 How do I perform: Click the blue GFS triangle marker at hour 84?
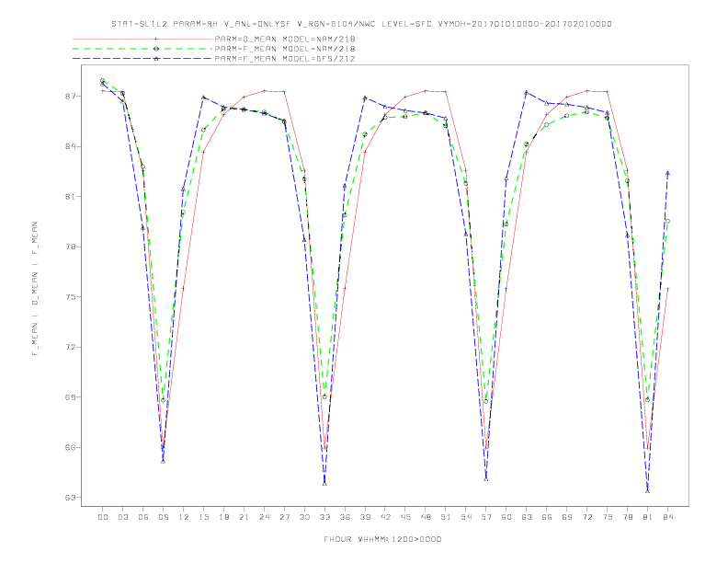click(x=667, y=173)
